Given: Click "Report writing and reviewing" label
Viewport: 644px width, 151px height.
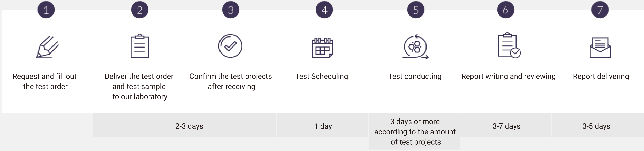Looking at the screenshot, I should [x=508, y=76].
